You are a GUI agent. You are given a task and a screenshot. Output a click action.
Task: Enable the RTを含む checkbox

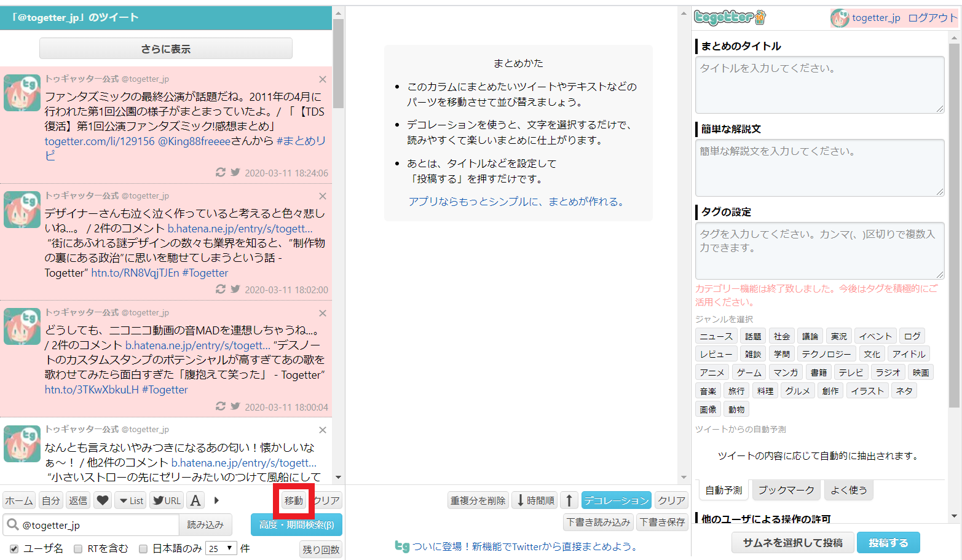pos(78,548)
